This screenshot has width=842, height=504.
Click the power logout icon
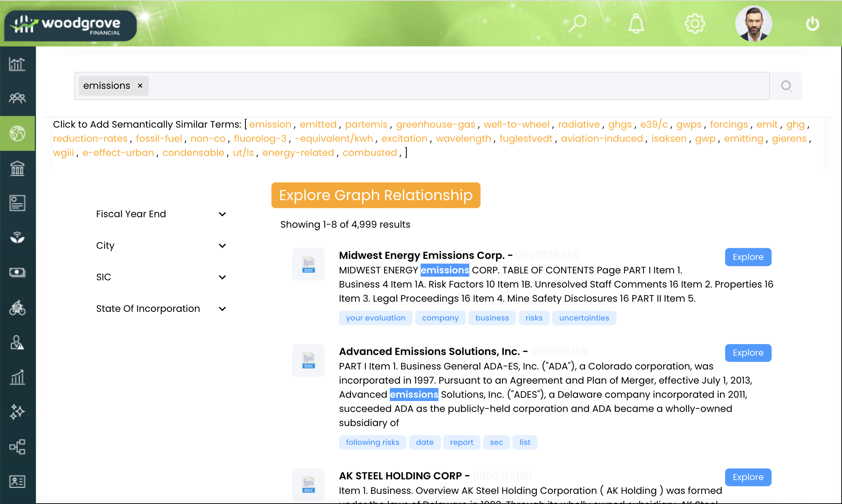pos(812,24)
